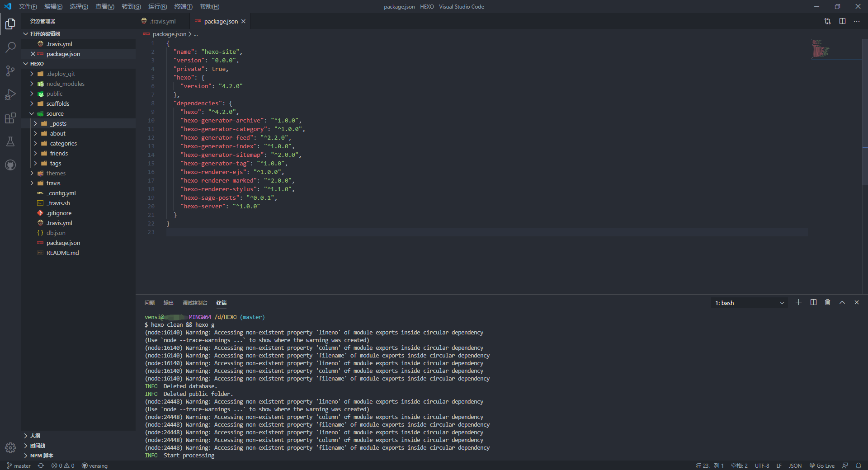Screen dimensions: 868x470
Task: Close package.json in open editors list
Action: click(x=33, y=54)
